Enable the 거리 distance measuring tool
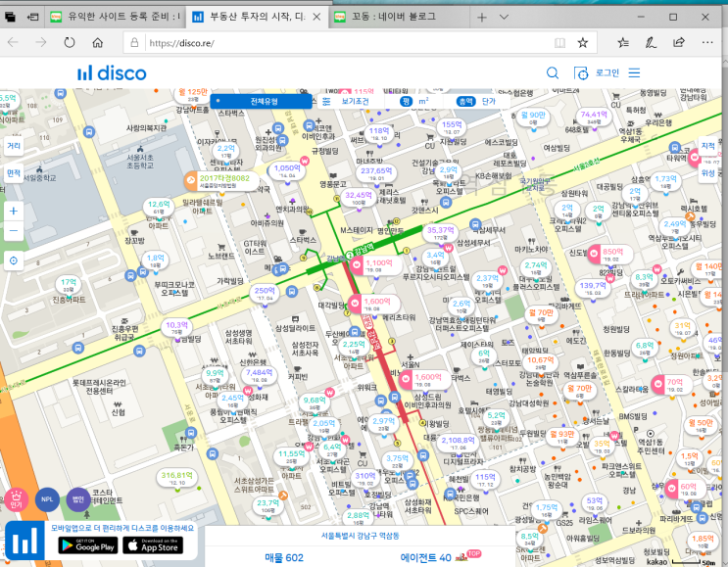This screenshot has width=728, height=567. tap(14, 146)
